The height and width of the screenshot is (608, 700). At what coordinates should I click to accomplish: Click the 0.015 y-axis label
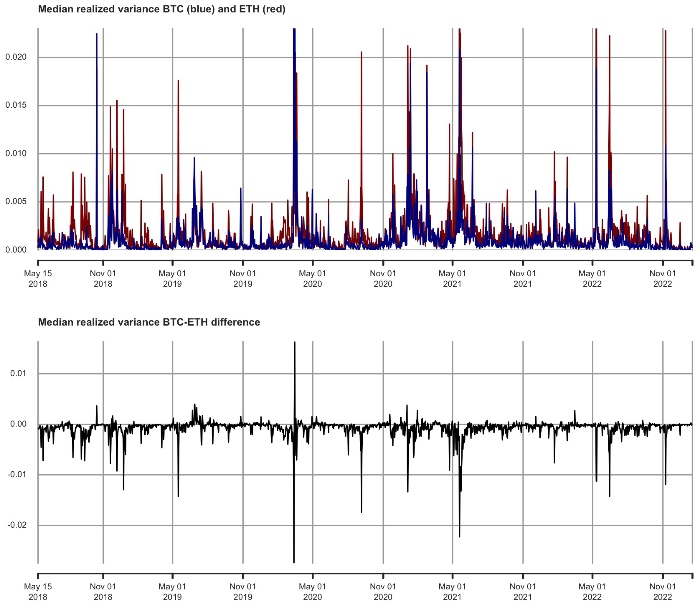coord(16,105)
